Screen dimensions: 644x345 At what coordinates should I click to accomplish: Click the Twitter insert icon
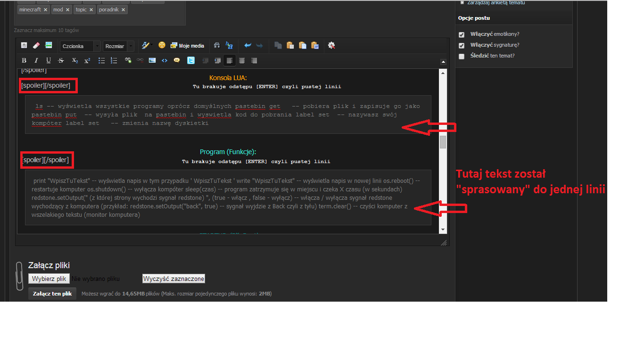pyautogui.click(x=191, y=60)
